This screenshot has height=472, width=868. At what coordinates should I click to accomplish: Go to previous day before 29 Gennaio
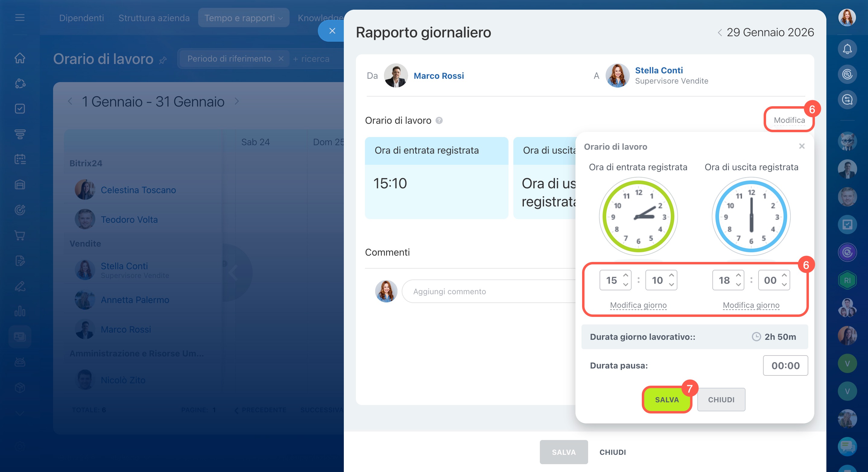click(x=719, y=33)
